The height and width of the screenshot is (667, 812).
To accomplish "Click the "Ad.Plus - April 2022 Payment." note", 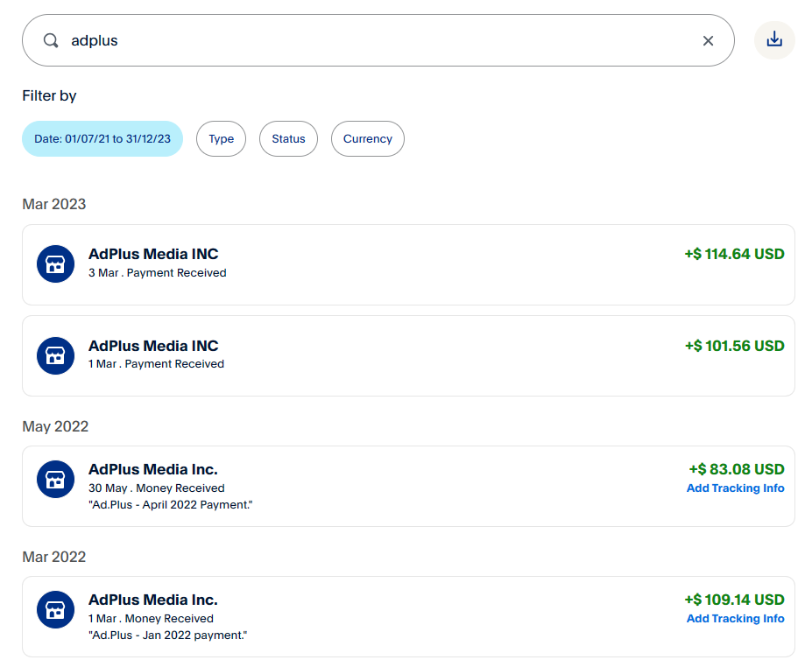I will pos(171,504).
